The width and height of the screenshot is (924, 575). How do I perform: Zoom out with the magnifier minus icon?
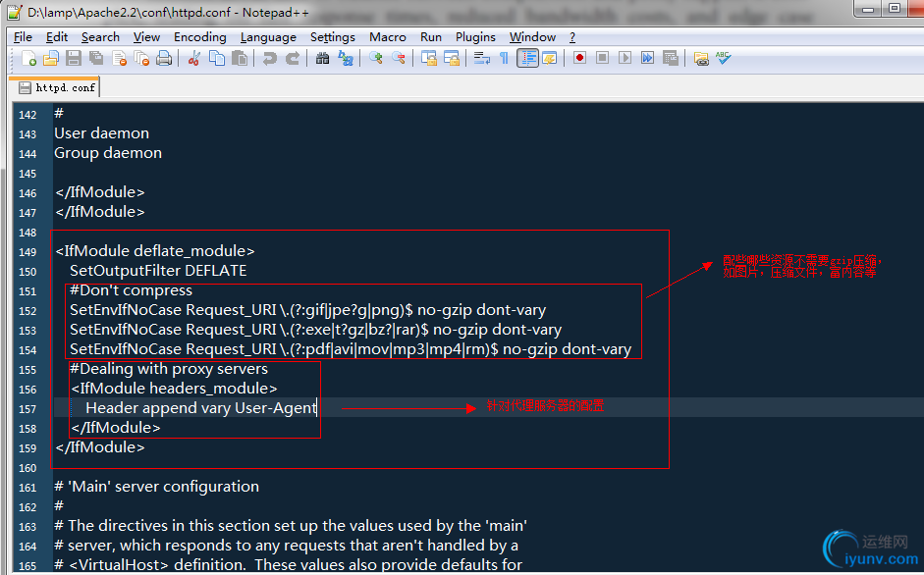(399, 58)
